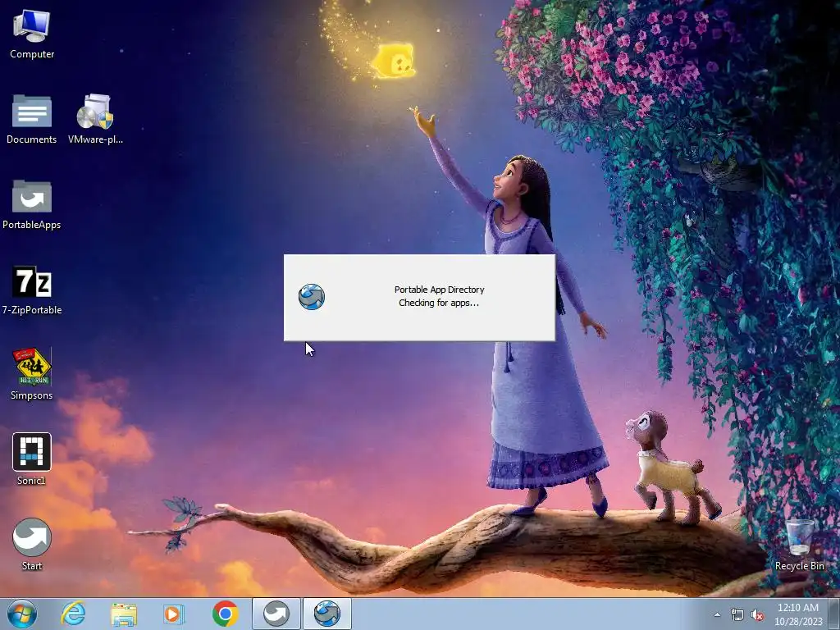This screenshot has height=630, width=840.
Task: Launch Google Chrome from taskbar
Action: click(225, 614)
